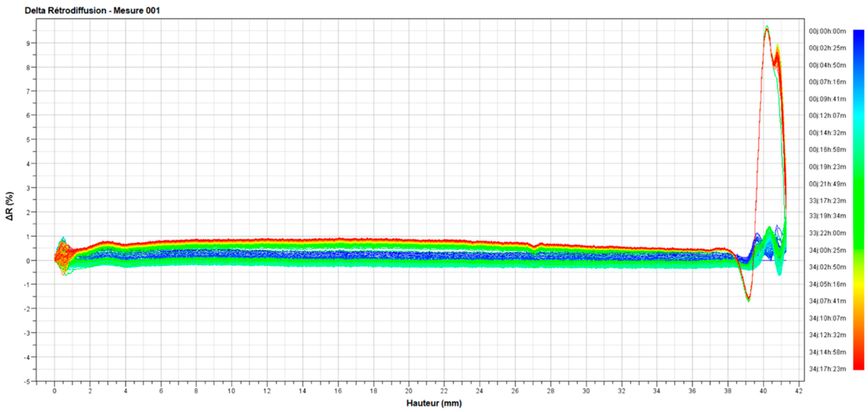Pick the 00j:12h:07m legend timestamp

tap(827, 116)
